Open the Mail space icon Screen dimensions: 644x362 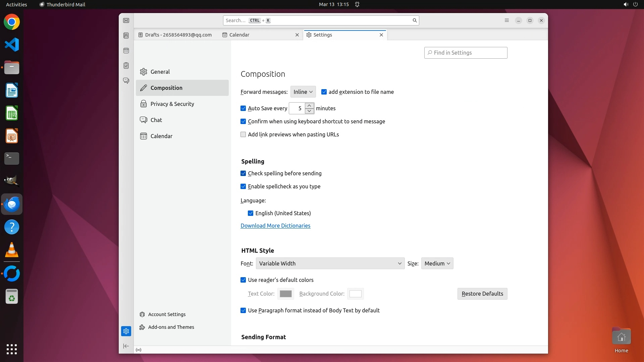coord(126,21)
